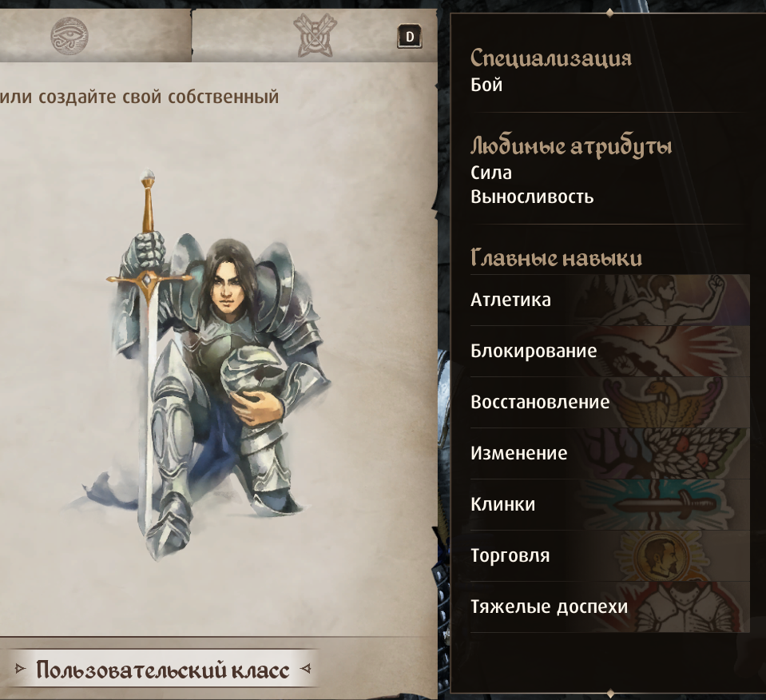Click right arrow beside Пользовательский класс

[305, 668]
